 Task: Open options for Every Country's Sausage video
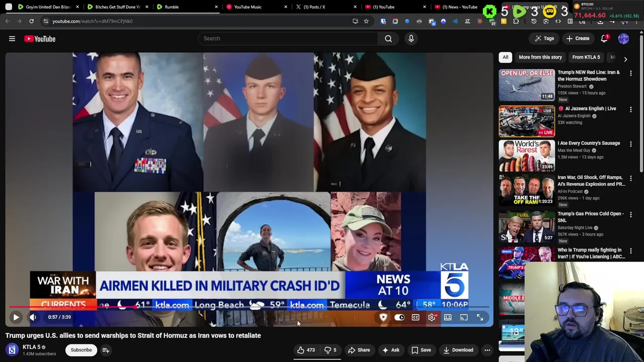pyautogui.click(x=631, y=144)
